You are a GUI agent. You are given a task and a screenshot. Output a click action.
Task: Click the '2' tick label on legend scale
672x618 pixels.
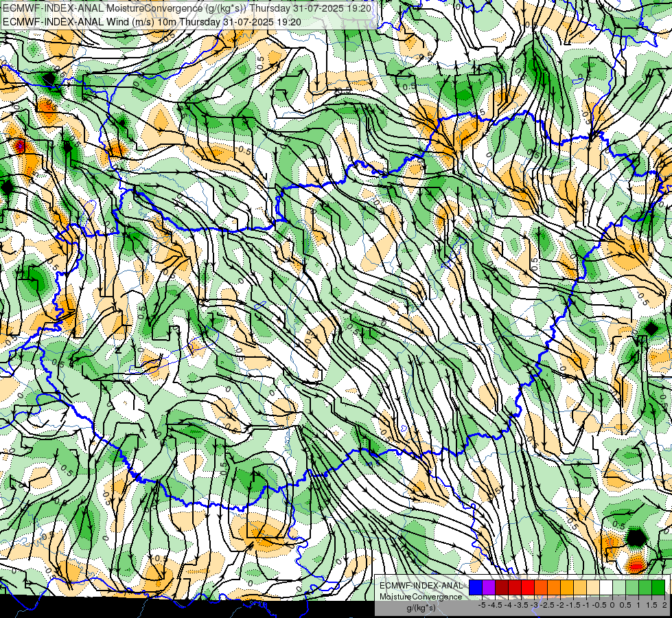(664, 605)
